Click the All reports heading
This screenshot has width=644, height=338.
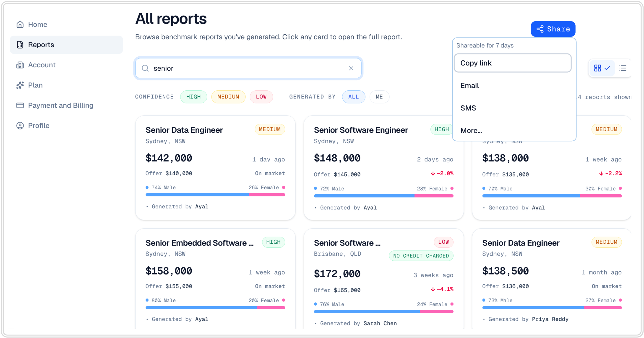pyautogui.click(x=171, y=19)
